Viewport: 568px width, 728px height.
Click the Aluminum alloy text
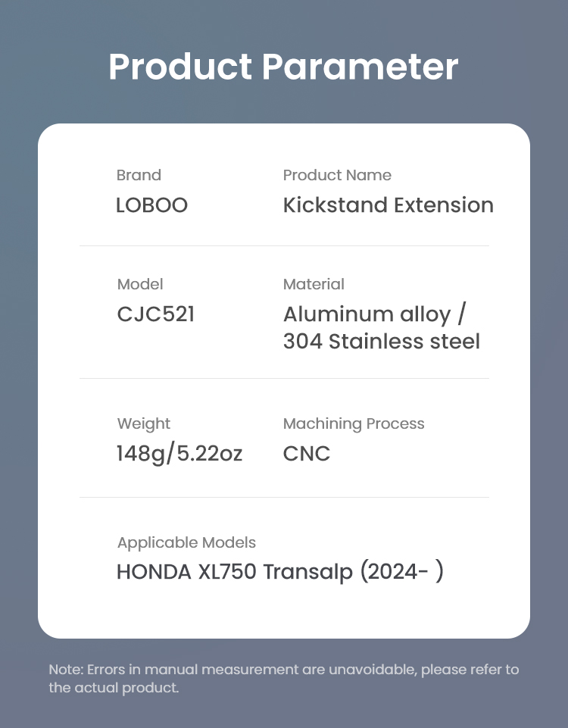tap(367, 315)
